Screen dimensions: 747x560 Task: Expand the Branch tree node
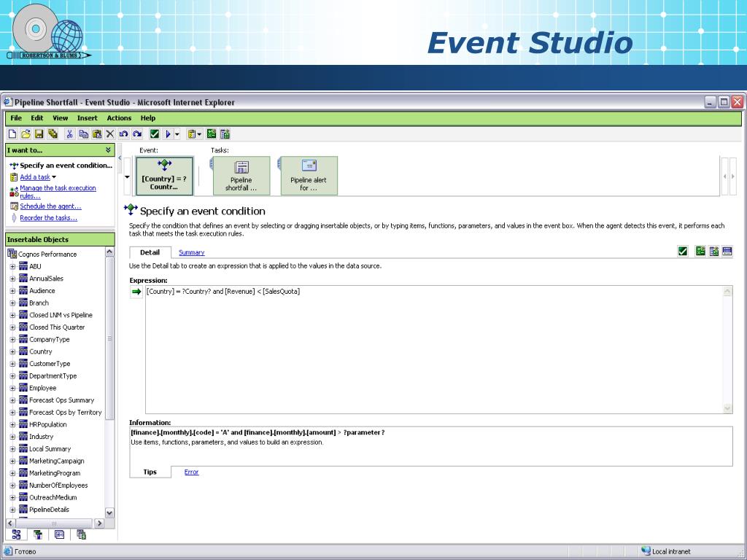(x=13, y=303)
